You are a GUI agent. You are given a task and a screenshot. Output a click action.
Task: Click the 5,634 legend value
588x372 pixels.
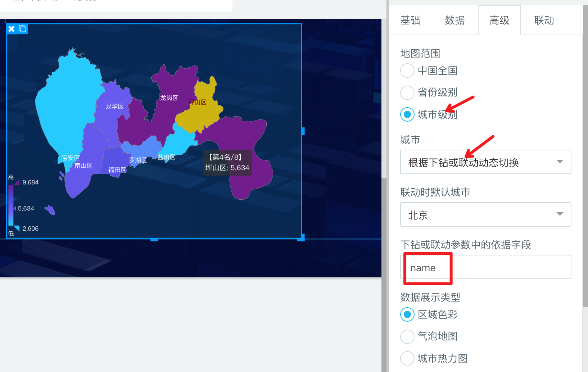[26, 209]
